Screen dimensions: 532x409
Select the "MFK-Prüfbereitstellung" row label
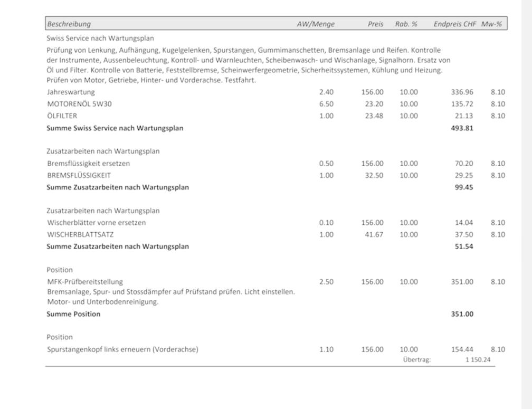coord(85,282)
